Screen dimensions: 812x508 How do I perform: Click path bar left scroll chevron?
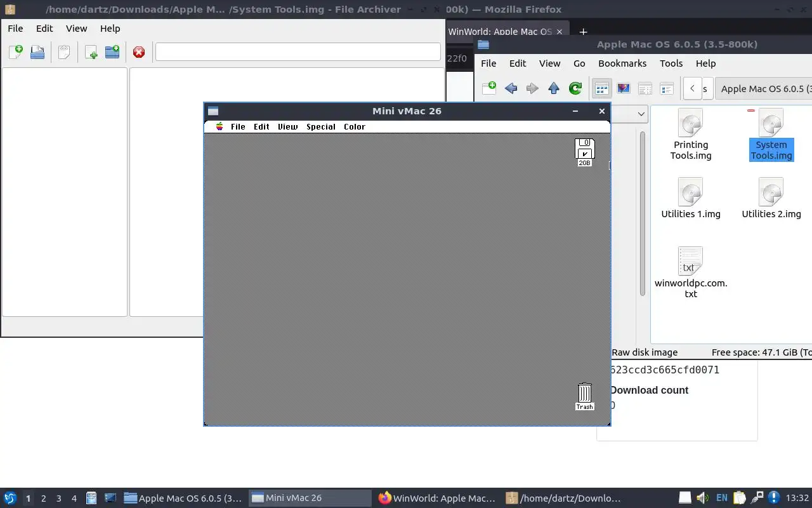pyautogui.click(x=692, y=88)
